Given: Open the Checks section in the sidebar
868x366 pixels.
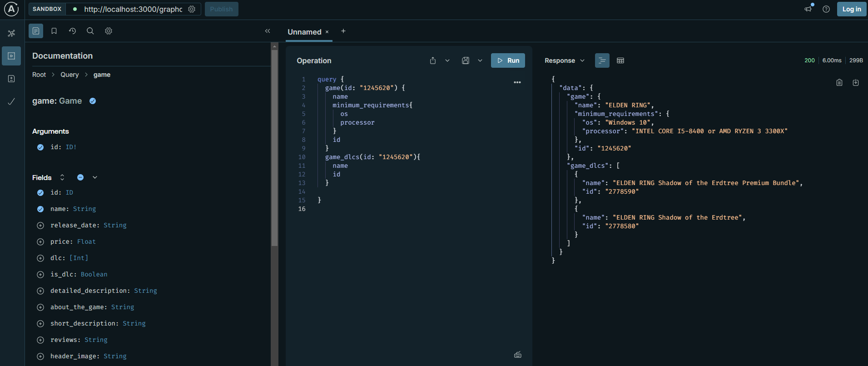Looking at the screenshot, I should coord(11,101).
